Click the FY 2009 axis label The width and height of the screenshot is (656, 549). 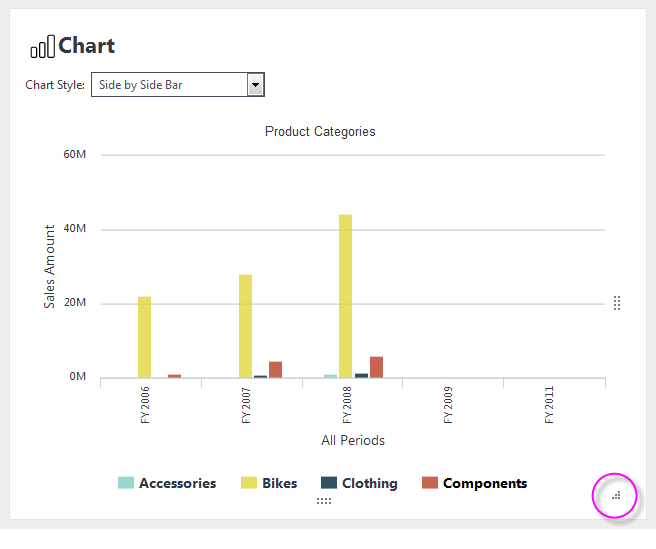(x=448, y=405)
